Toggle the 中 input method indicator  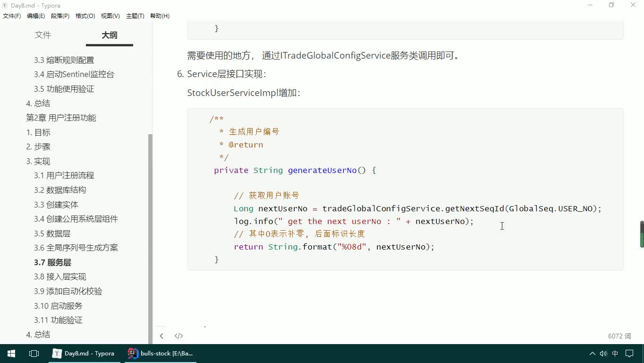point(615,353)
